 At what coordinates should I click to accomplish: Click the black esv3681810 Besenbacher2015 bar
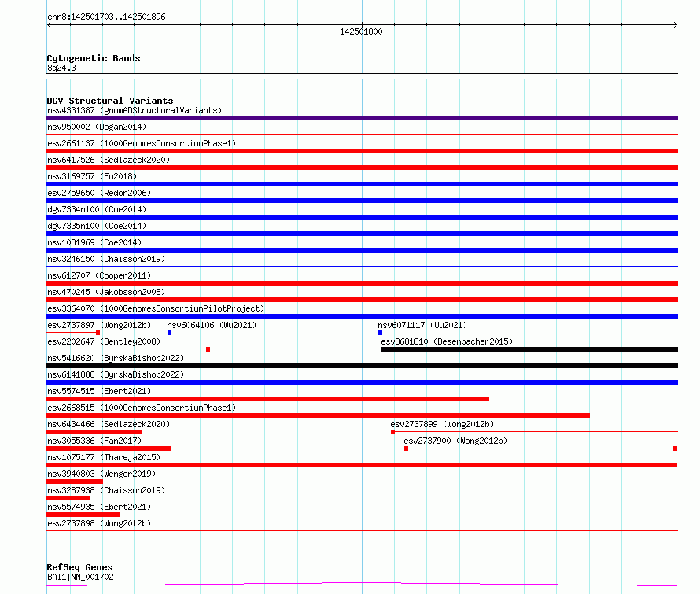(529, 349)
